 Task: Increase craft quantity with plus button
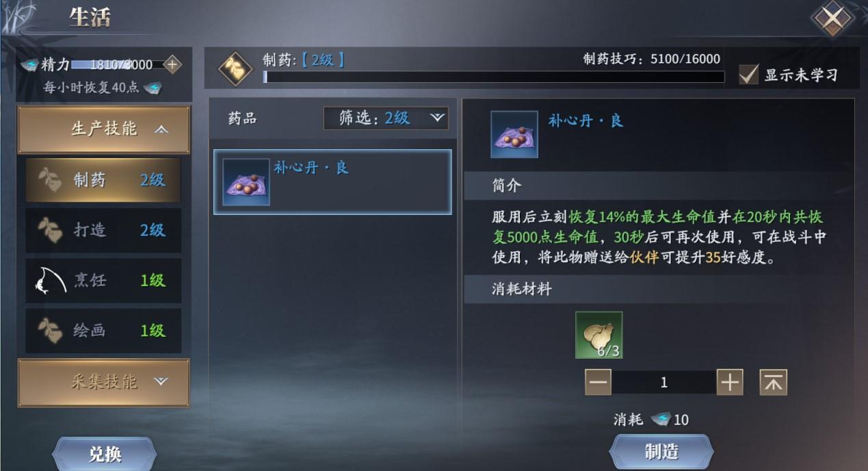pos(730,383)
